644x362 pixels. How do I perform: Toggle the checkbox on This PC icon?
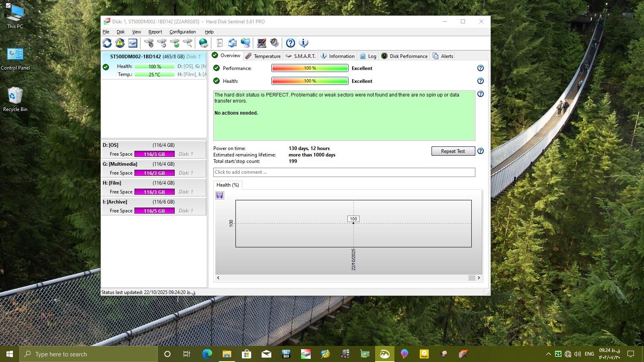8,5
